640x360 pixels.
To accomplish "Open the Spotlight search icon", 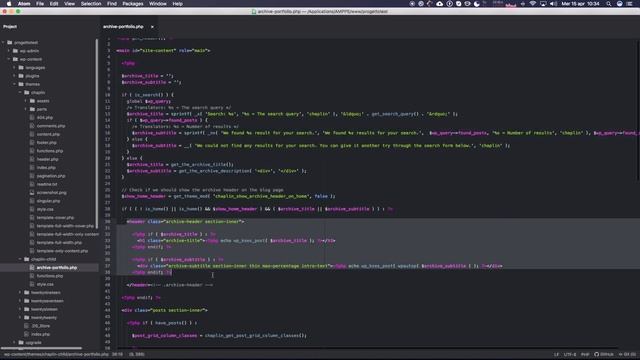I will [x=609, y=4].
